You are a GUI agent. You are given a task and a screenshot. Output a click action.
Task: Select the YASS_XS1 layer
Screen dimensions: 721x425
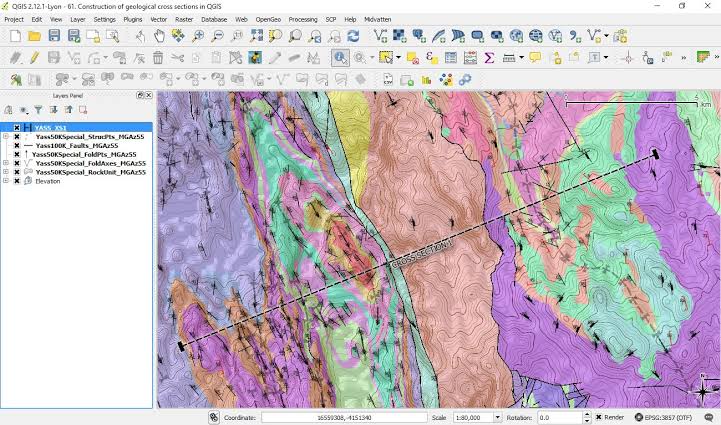point(50,127)
